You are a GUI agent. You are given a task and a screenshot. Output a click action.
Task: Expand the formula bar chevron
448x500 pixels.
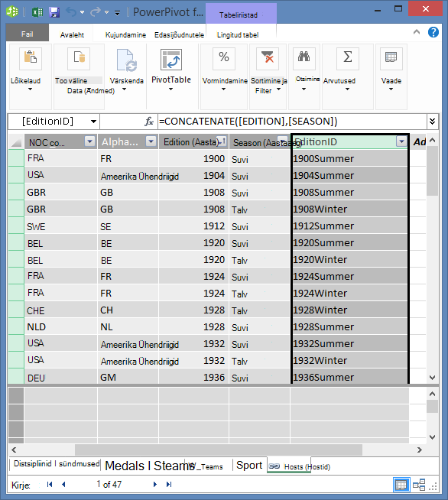(433, 121)
